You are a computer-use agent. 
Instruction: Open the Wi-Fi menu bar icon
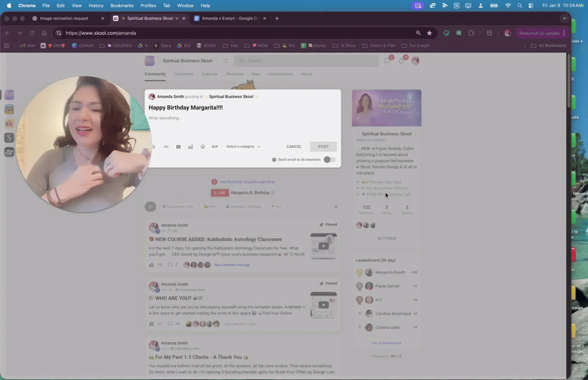click(508, 6)
